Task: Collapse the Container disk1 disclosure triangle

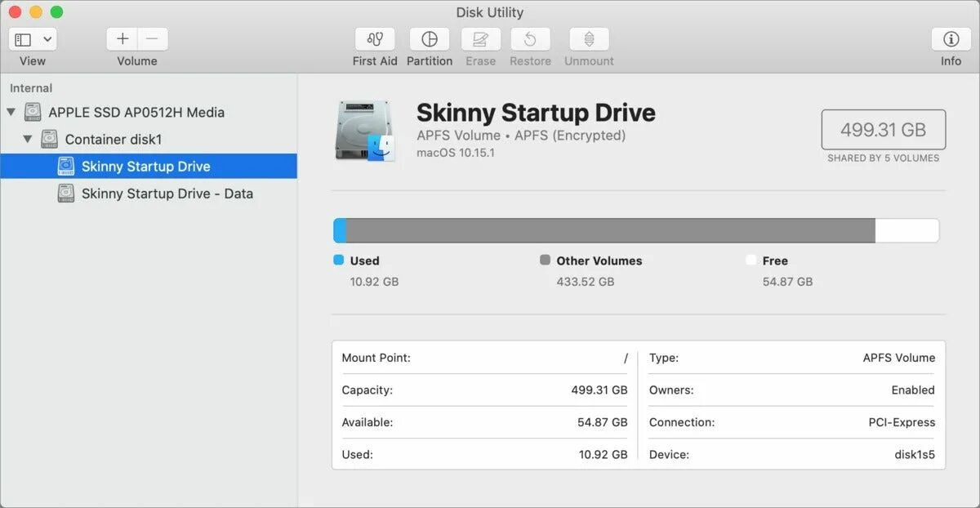Action: (27, 139)
